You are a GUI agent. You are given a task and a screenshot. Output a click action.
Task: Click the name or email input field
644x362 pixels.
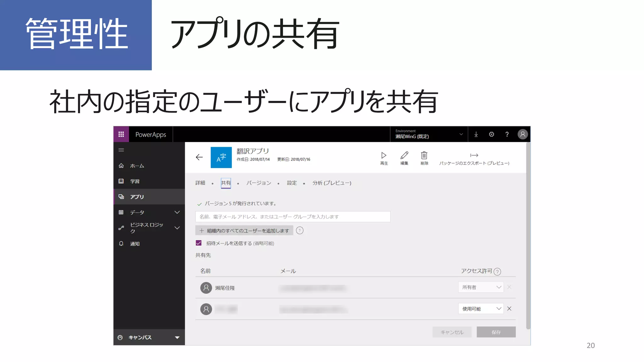click(x=293, y=217)
